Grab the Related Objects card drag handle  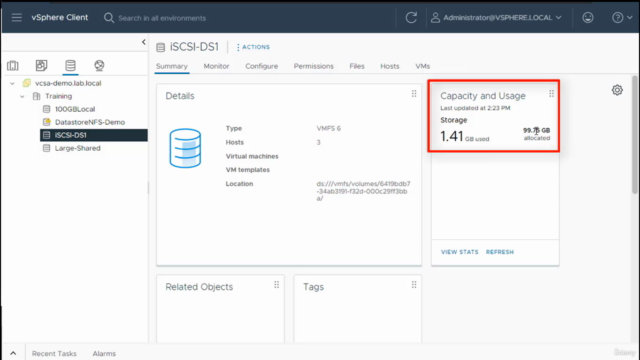276,284
